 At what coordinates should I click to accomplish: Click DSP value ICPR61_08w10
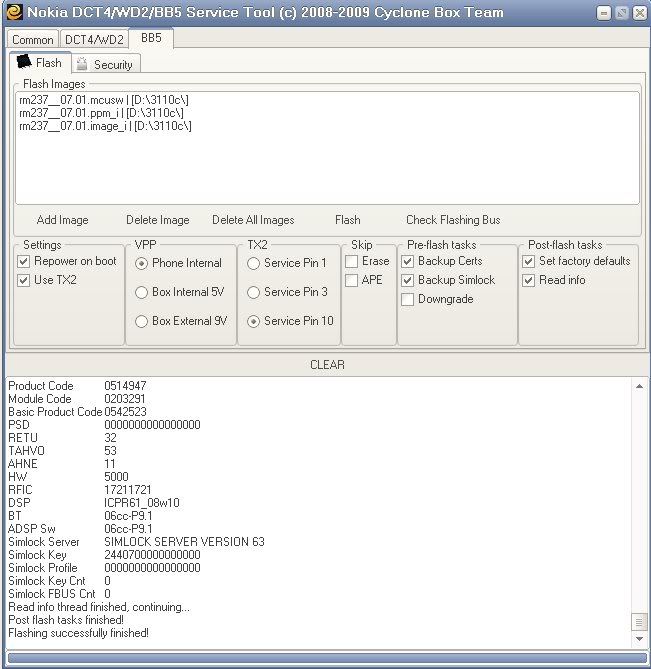142,503
